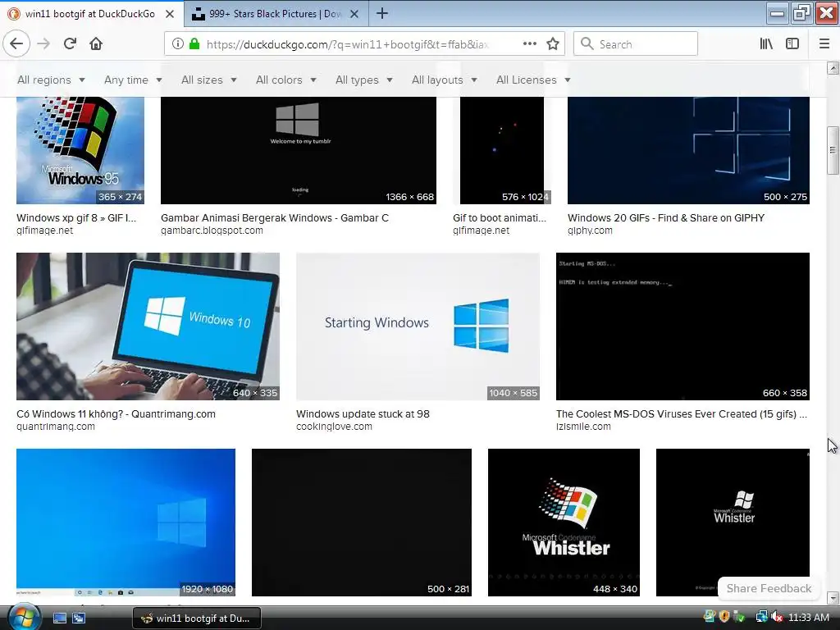This screenshot has width=840, height=630.
Task: Expand the All types filter
Action: 363,80
